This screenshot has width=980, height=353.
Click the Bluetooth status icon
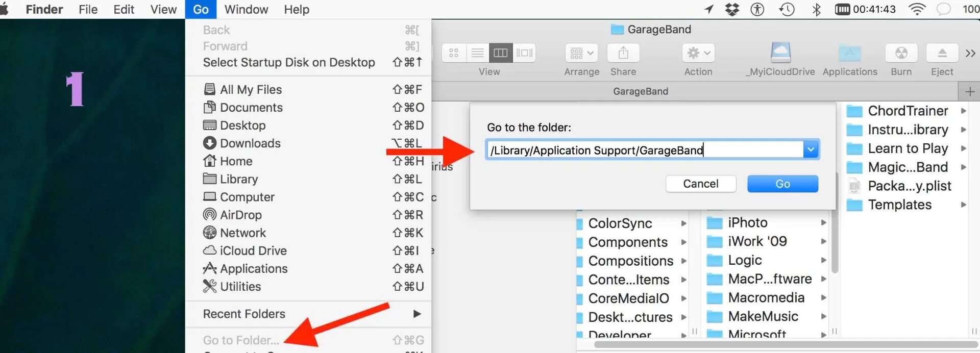pos(816,9)
